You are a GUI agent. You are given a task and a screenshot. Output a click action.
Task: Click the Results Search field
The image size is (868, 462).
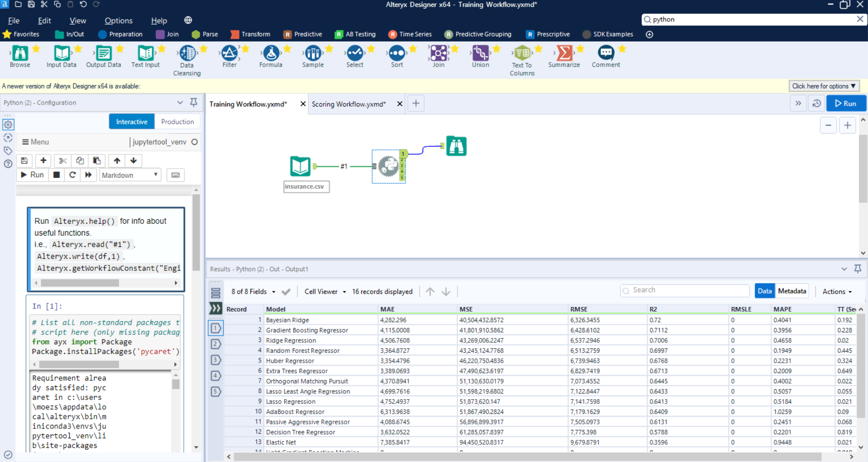pyautogui.click(x=684, y=290)
